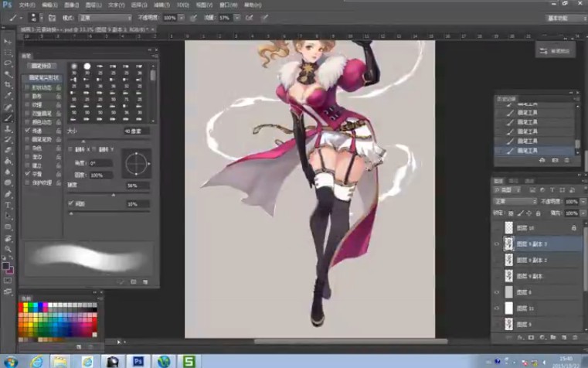Hide layer 图层 9 副本 3

click(497, 244)
